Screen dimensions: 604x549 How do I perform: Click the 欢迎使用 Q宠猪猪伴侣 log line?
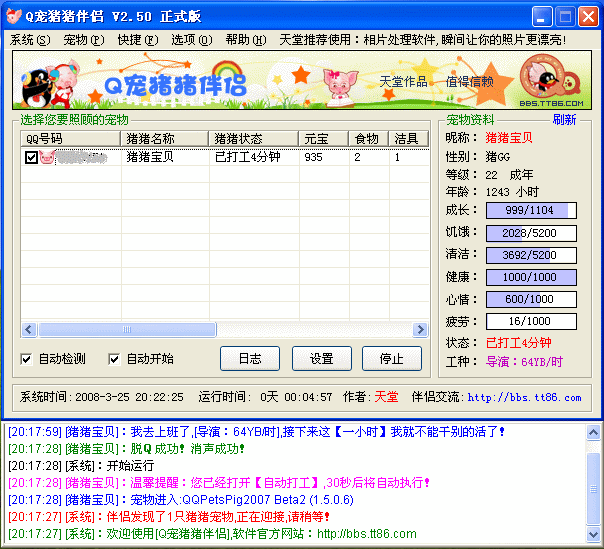212,534
